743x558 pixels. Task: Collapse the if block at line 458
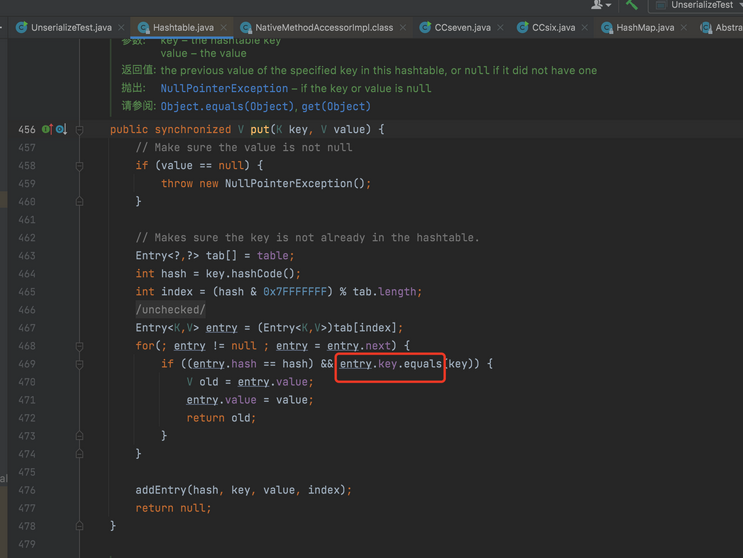(x=80, y=166)
